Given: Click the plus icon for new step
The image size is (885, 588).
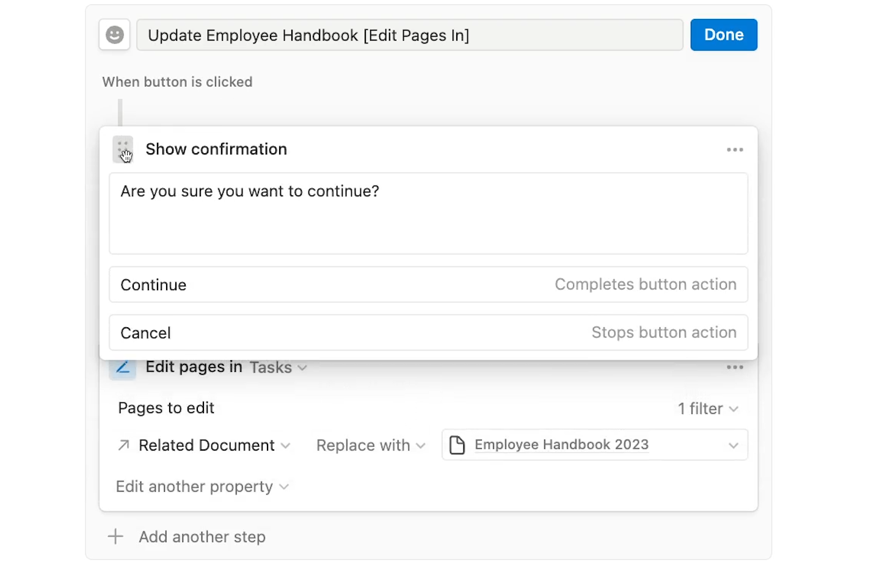Looking at the screenshot, I should [115, 537].
